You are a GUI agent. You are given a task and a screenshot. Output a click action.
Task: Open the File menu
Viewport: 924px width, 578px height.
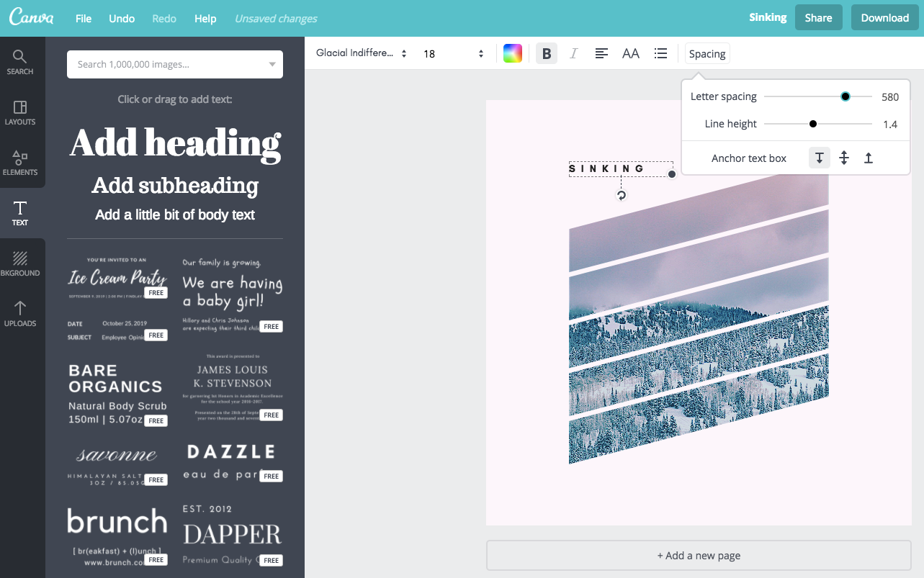click(x=83, y=19)
